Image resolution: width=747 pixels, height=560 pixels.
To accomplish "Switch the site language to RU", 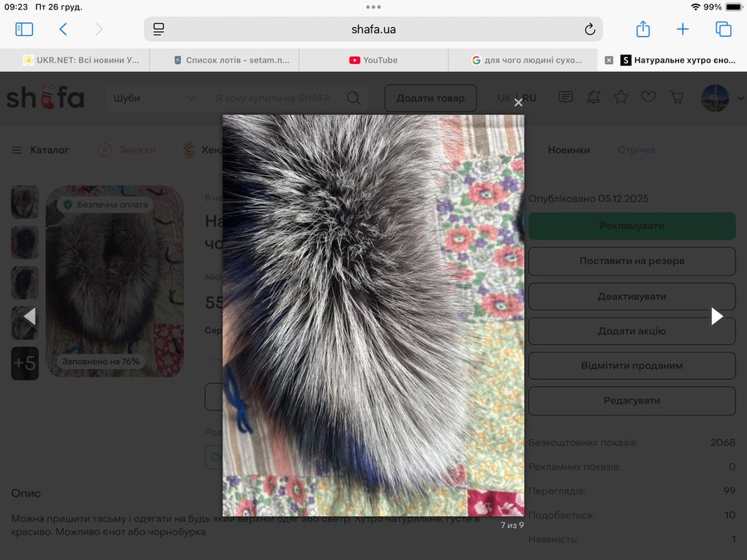I will [528, 98].
